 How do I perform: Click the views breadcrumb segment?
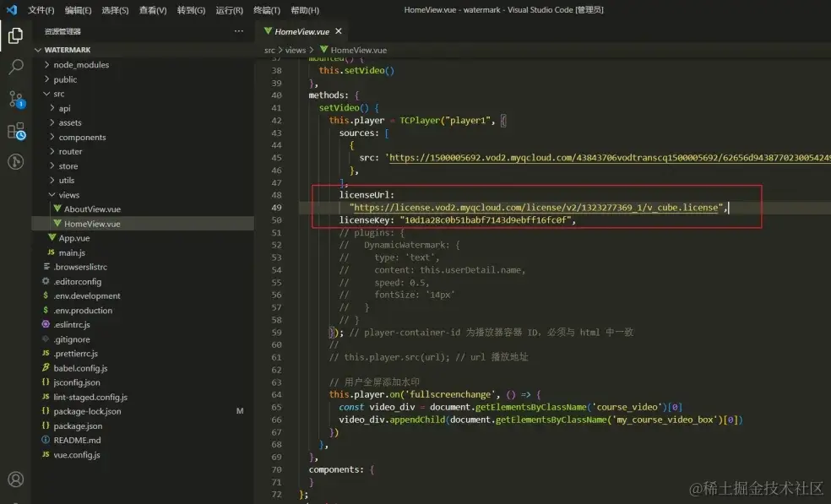(296, 50)
